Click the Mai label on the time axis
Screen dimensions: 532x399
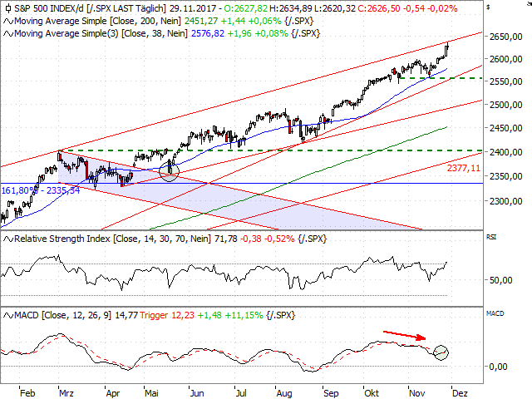(151, 393)
